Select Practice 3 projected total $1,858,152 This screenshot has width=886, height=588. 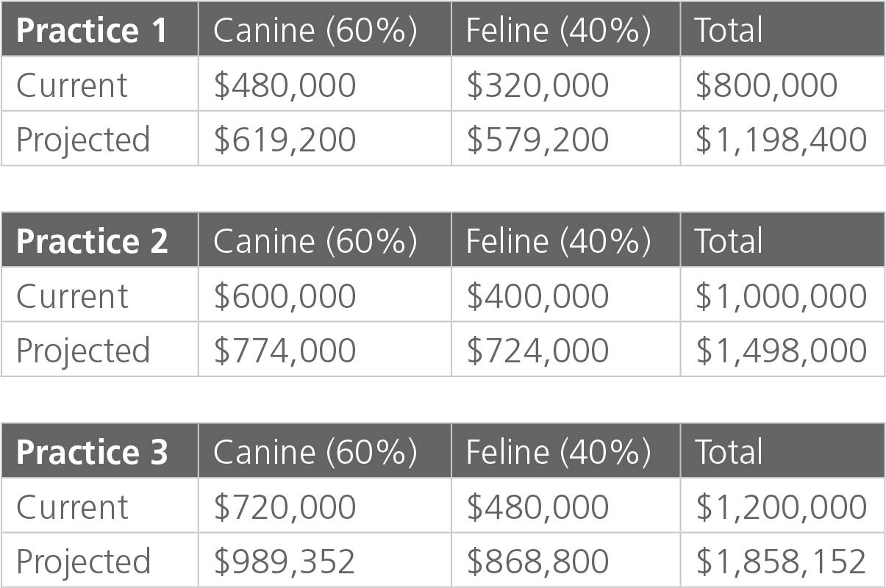click(x=781, y=562)
